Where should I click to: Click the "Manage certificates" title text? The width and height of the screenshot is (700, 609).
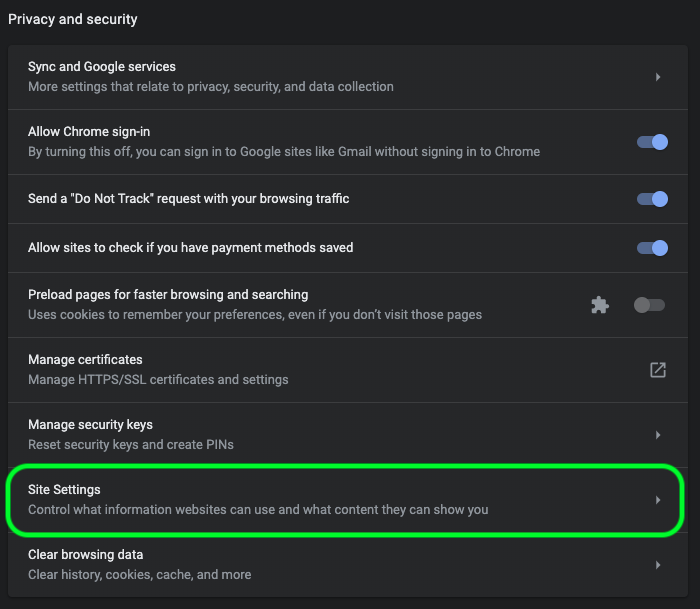tap(85, 360)
